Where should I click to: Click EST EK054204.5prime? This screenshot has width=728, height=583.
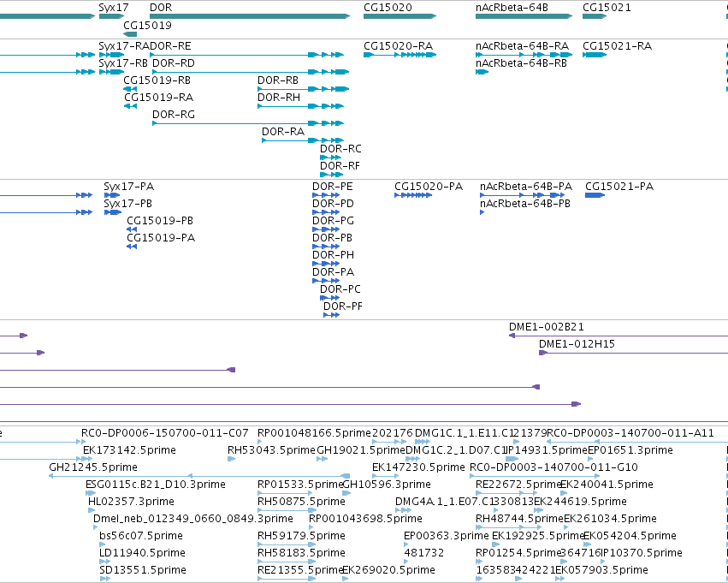tap(586, 544)
